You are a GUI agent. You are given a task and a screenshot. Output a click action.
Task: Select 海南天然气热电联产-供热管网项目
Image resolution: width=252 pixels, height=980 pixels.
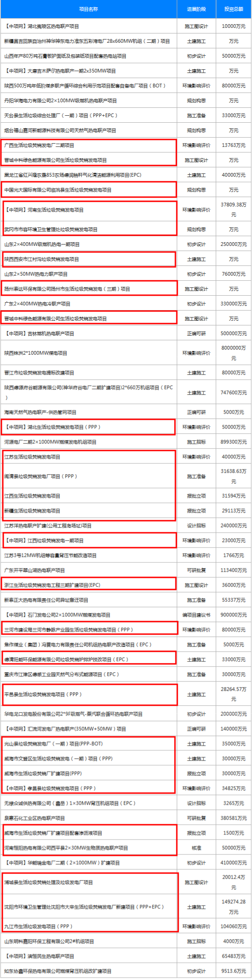(x=40, y=412)
